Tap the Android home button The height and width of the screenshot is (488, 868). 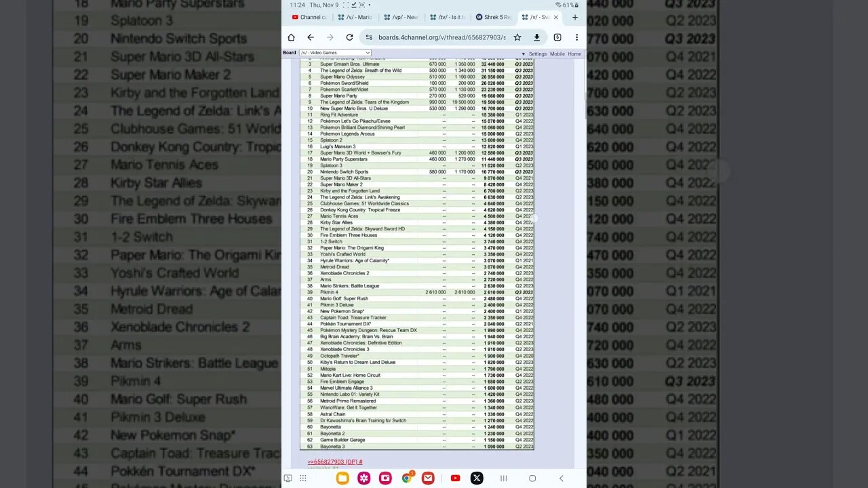click(532, 478)
